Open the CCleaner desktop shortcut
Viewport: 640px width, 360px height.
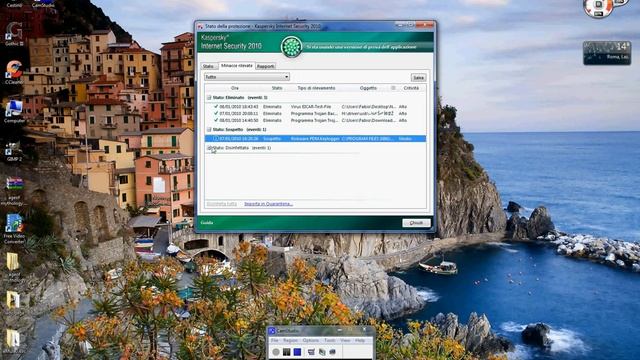coord(14,72)
